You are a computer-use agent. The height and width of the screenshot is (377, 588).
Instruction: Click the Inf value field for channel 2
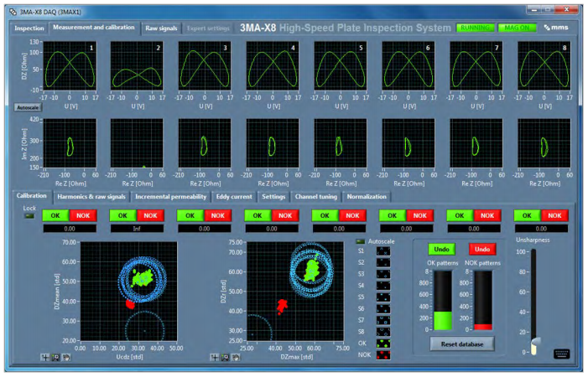point(137,229)
